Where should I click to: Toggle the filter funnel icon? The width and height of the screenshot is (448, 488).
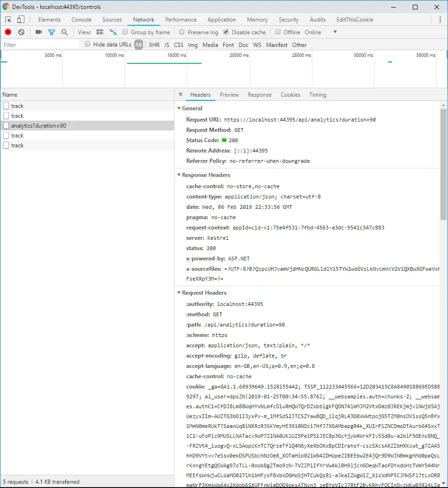pyautogui.click(x=52, y=32)
